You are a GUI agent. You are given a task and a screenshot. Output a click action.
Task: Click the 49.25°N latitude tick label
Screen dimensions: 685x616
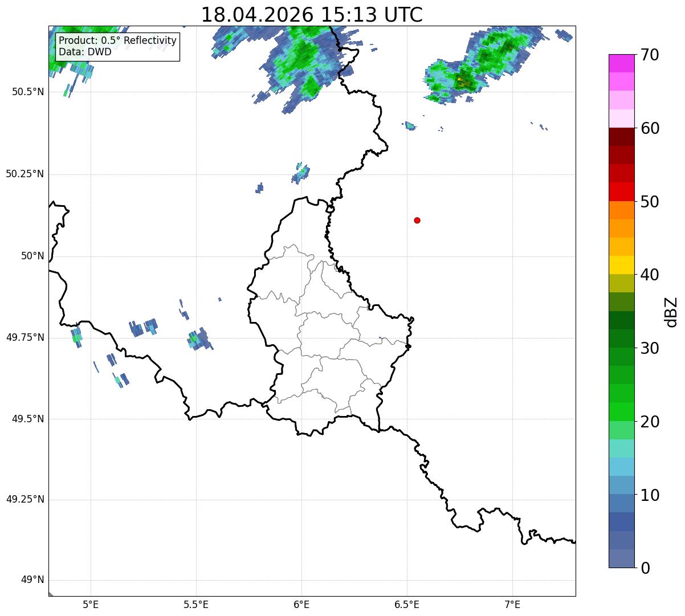click(25, 500)
